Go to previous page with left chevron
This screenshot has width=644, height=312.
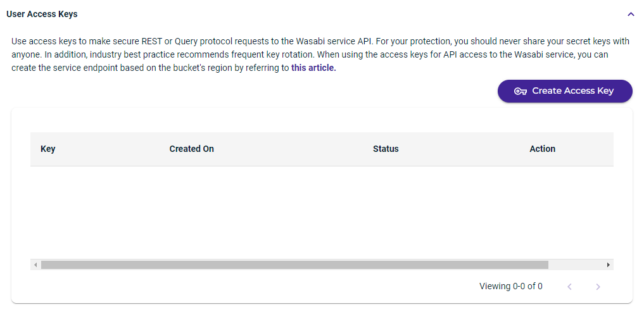click(570, 287)
